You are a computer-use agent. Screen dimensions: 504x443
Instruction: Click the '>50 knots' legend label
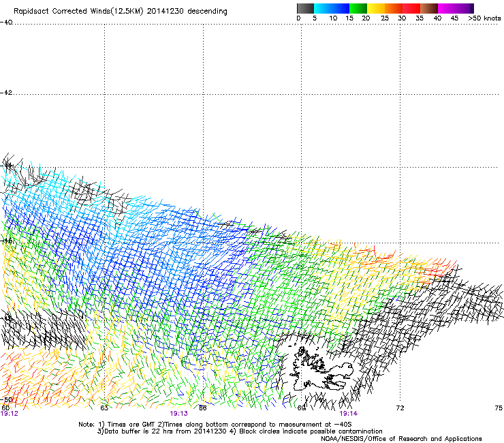coord(484,18)
